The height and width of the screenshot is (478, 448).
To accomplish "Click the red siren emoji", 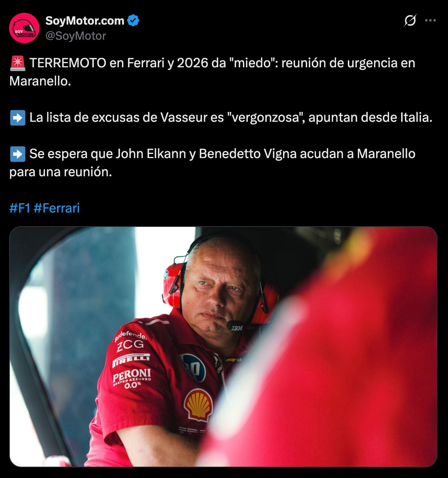I will [x=17, y=63].
